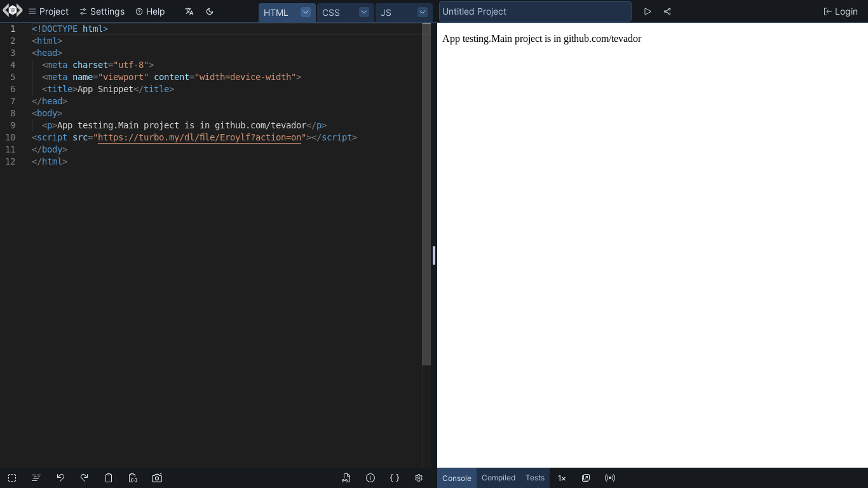Screen dimensions: 868x488
Task: Open the Help menu
Action: tap(150, 11)
